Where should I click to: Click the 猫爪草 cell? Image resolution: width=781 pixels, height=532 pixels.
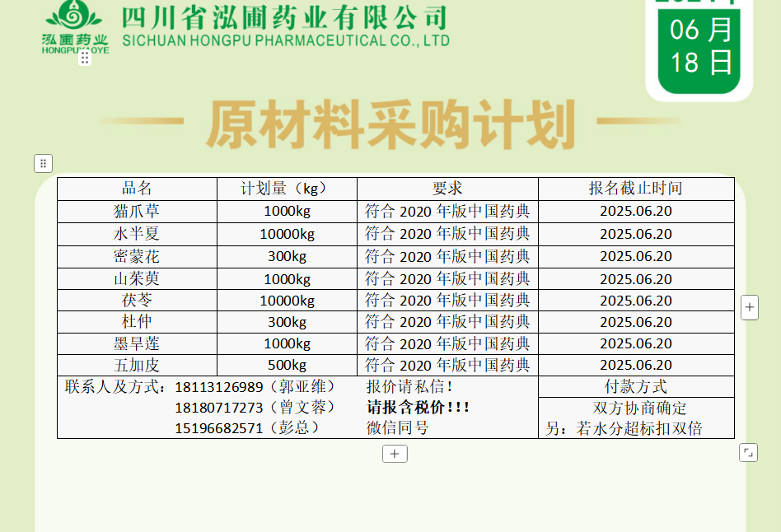137,211
